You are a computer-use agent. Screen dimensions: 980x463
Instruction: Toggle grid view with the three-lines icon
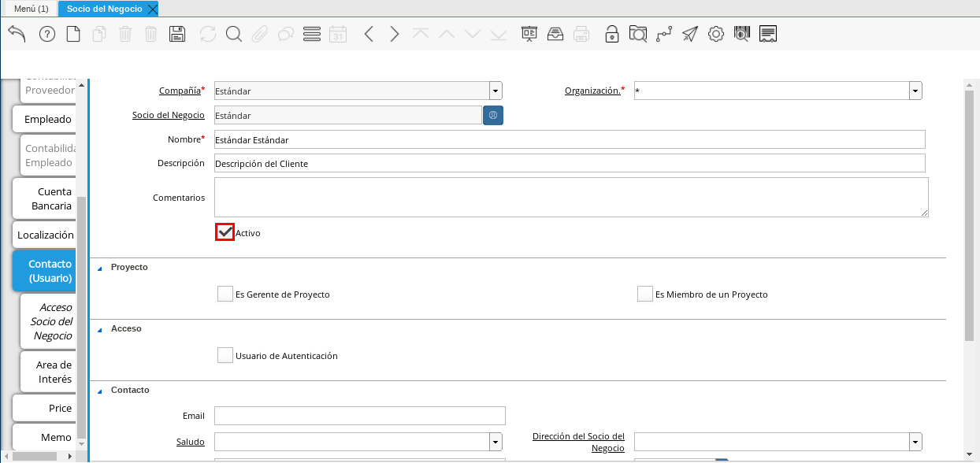coord(312,34)
